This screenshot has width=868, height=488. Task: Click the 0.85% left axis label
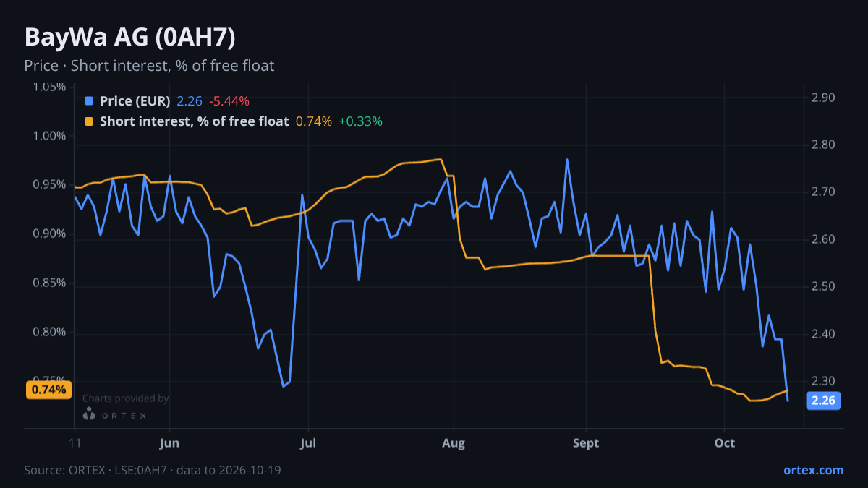pos(50,283)
